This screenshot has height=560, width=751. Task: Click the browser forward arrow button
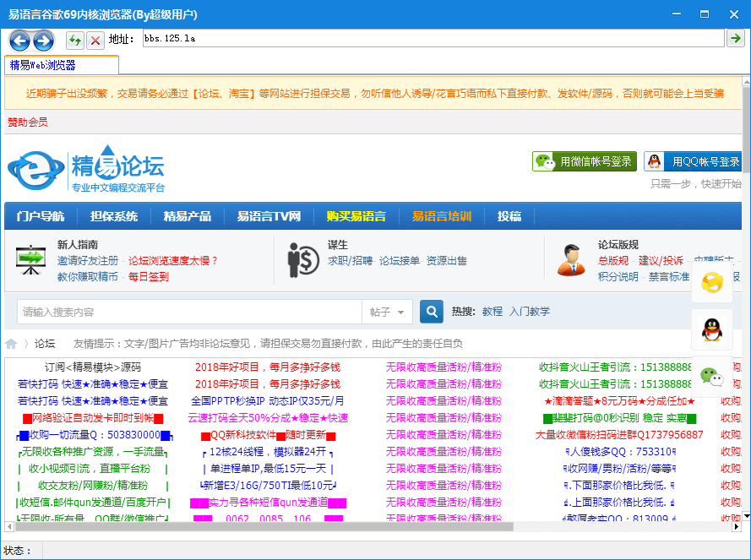click(x=43, y=40)
